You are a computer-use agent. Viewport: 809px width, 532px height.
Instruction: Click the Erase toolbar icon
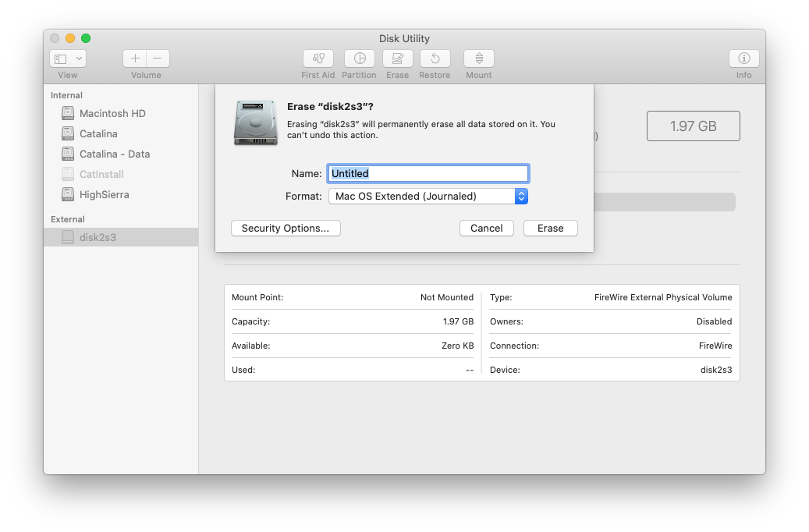(397, 59)
